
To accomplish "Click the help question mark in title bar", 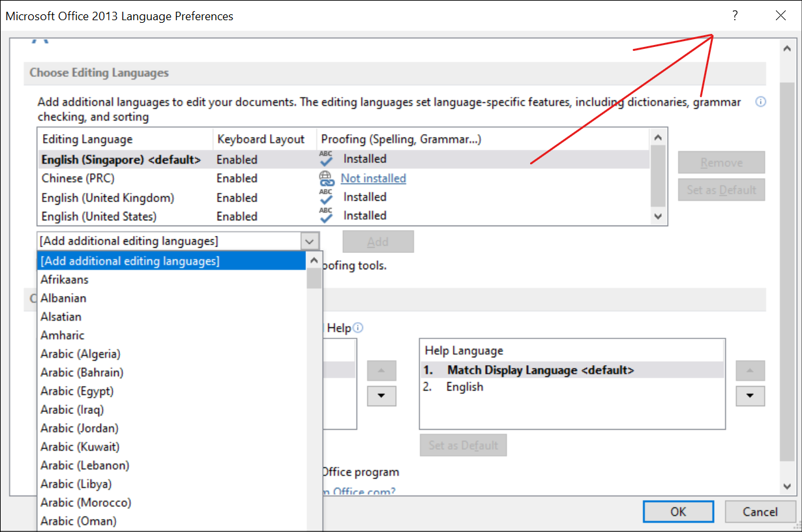I will click(735, 16).
